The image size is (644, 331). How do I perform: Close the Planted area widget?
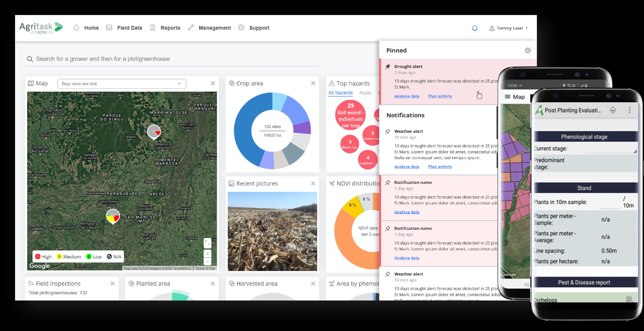[x=213, y=284]
